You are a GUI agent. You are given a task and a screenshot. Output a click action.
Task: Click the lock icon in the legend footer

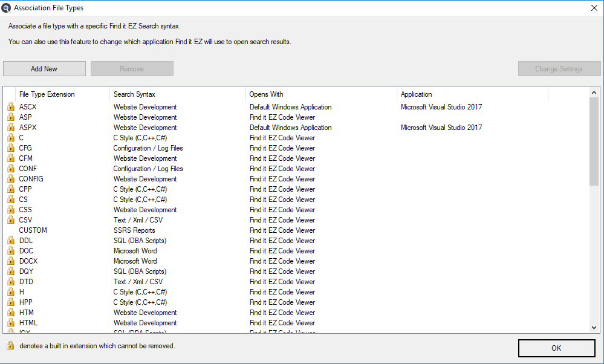10,346
